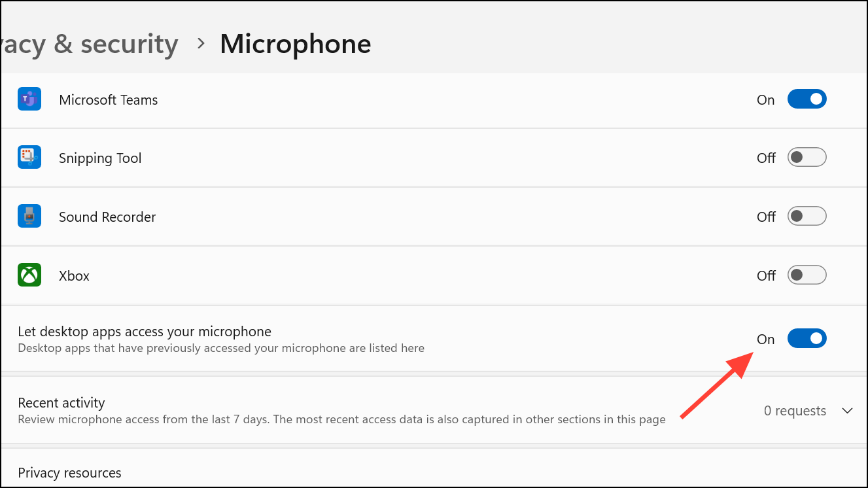The height and width of the screenshot is (488, 868).
Task: Enable Sound Recorder microphone toggle
Action: coord(807,217)
